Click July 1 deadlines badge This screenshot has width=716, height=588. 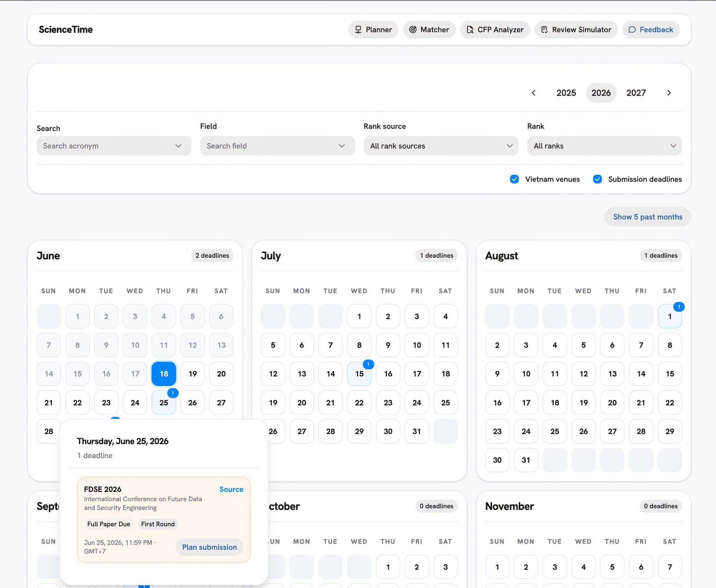437,256
